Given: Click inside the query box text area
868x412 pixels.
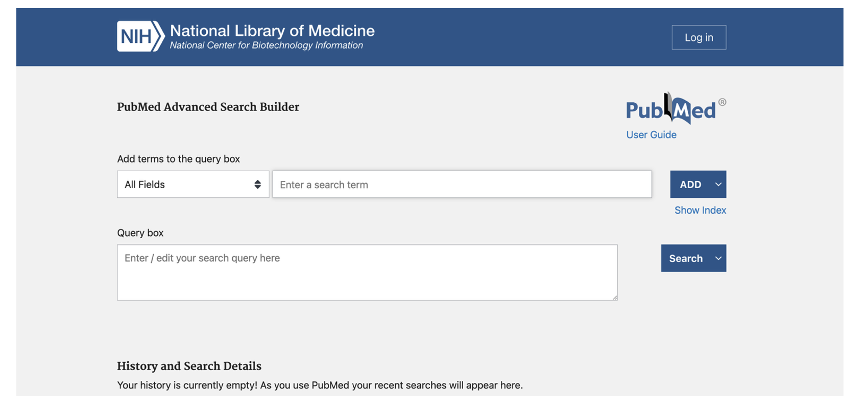Looking at the screenshot, I should (x=367, y=272).
